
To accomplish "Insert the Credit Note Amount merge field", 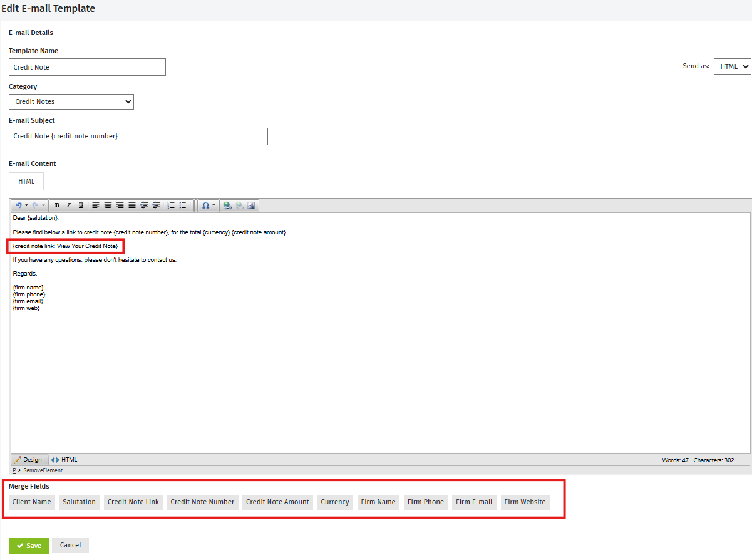I will click(x=277, y=502).
